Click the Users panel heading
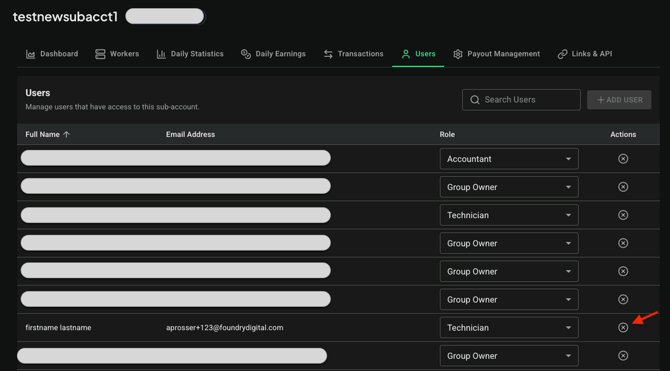 [38, 93]
